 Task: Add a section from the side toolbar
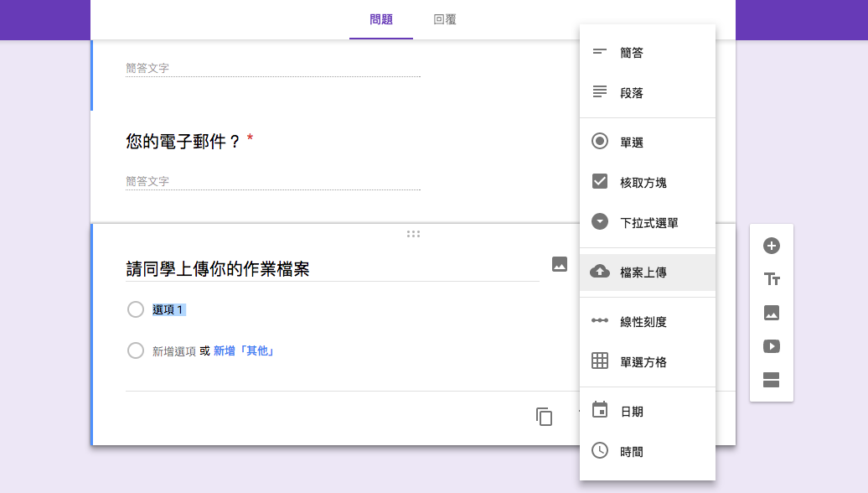tap(771, 380)
